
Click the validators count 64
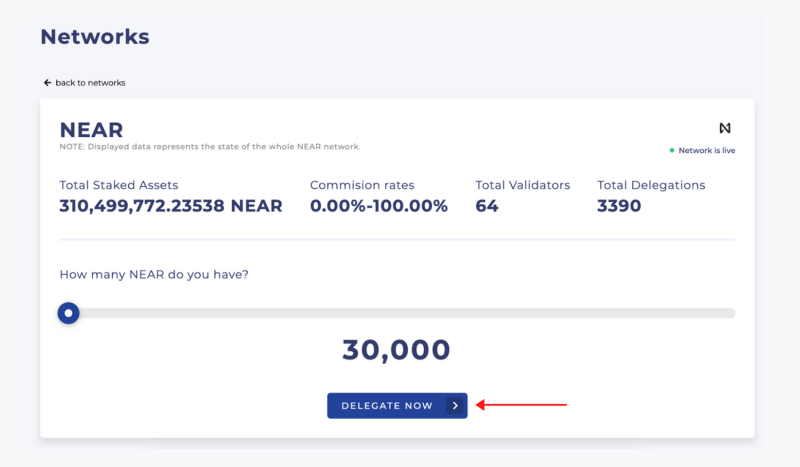click(x=487, y=206)
